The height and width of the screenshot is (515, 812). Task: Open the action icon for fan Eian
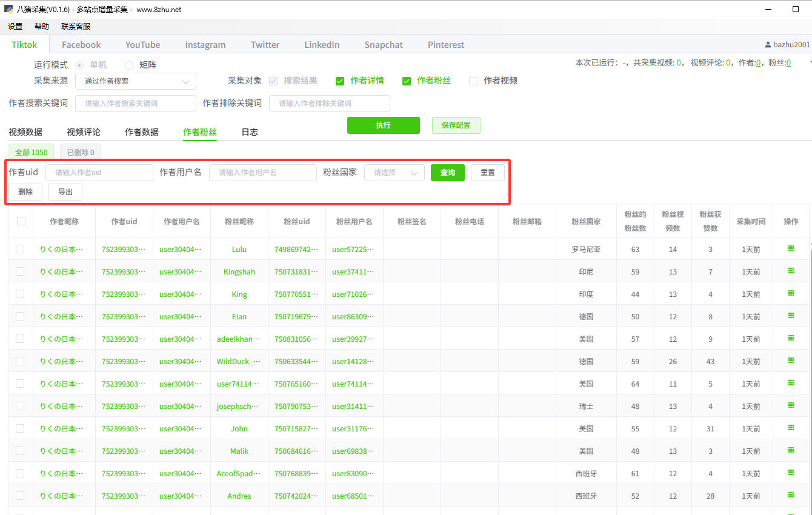pyautogui.click(x=791, y=316)
